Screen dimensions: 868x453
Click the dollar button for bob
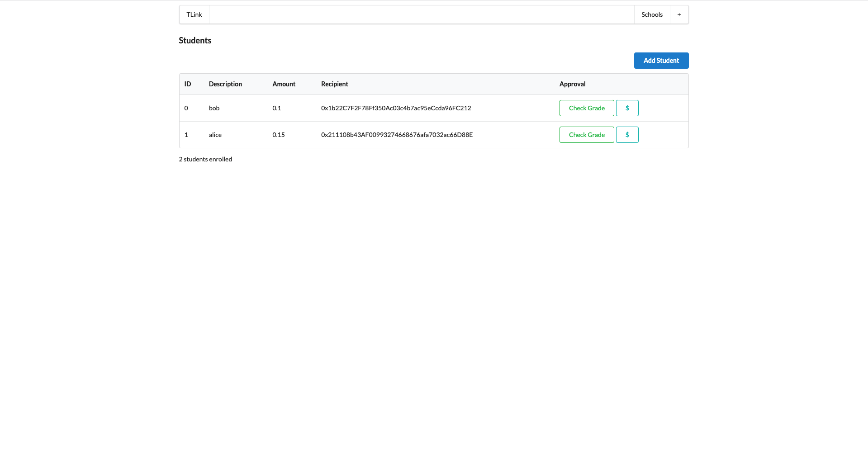pyautogui.click(x=627, y=108)
